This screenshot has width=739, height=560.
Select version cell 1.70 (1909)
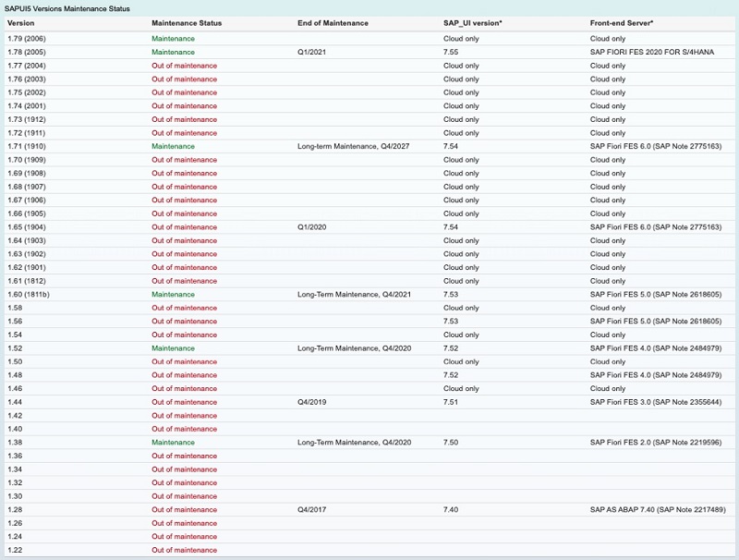tap(27, 160)
